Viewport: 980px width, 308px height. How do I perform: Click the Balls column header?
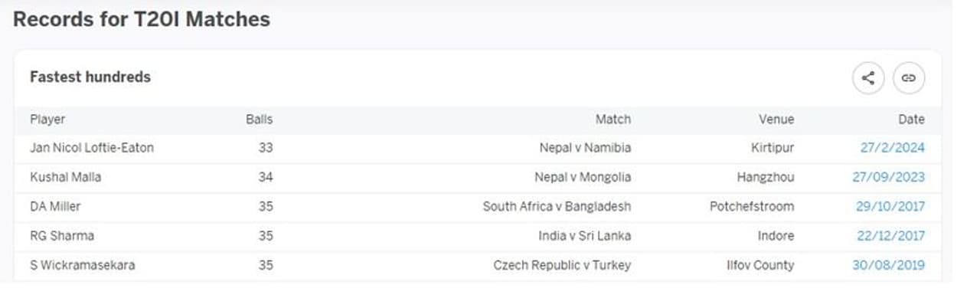point(259,120)
